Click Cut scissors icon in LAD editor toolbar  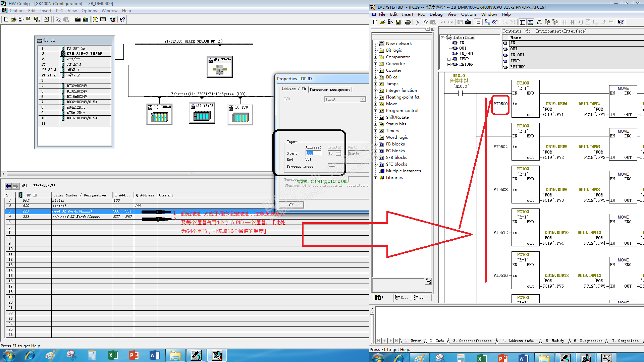coord(417,22)
